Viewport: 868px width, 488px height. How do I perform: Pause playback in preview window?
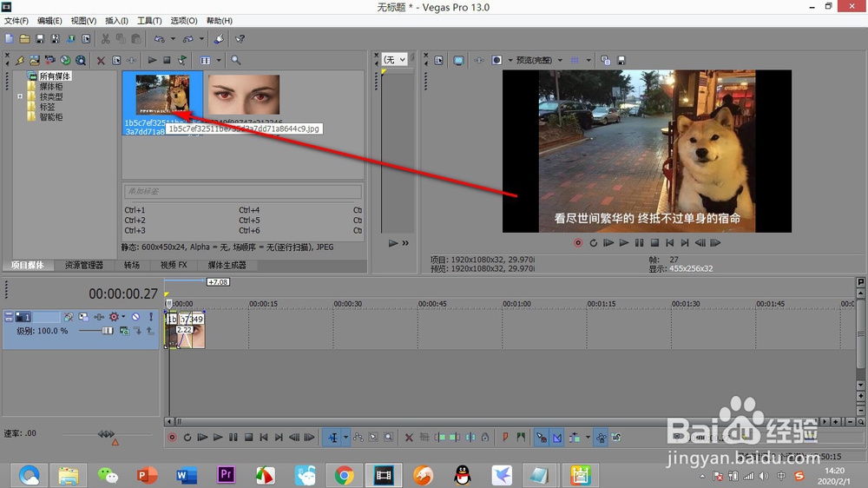click(x=640, y=242)
